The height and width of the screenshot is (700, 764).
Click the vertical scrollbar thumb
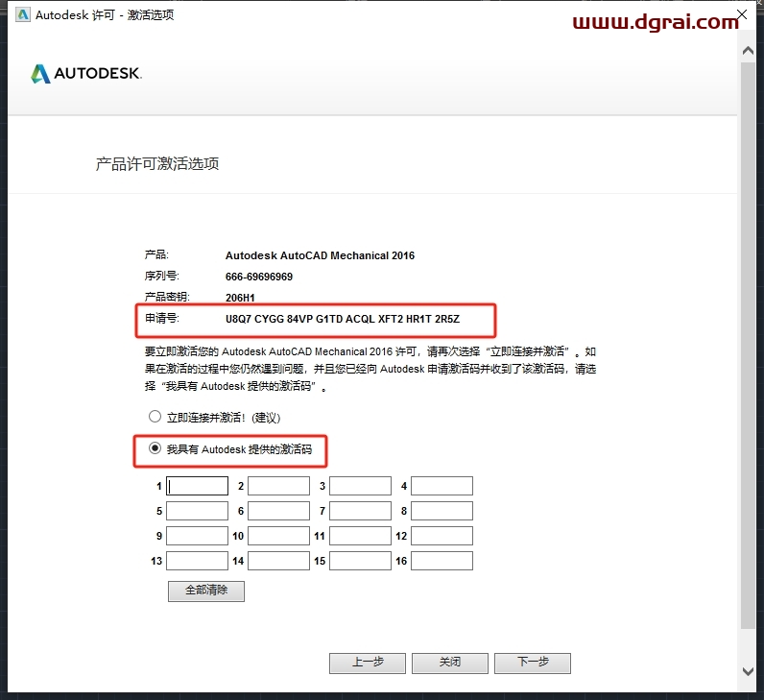pyautogui.click(x=748, y=345)
